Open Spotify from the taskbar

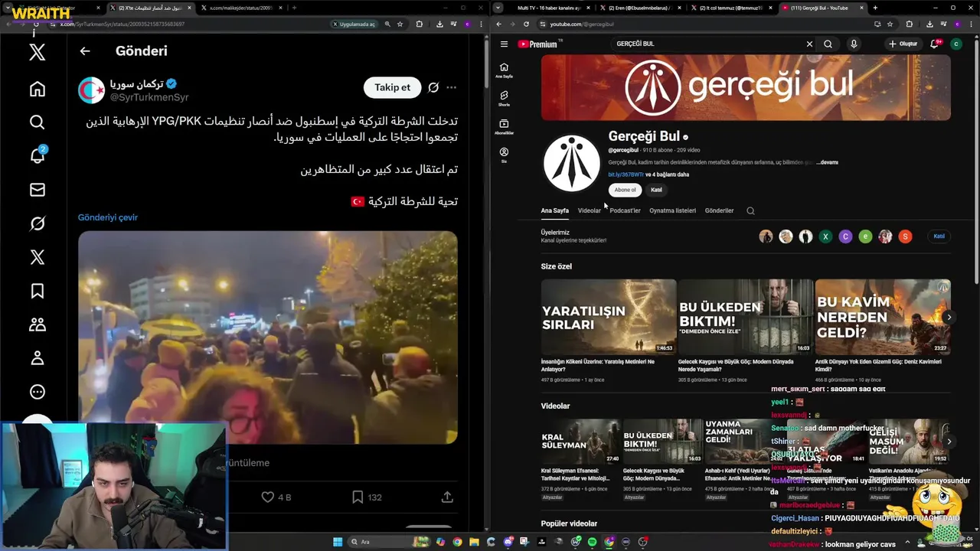tap(592, 542)
